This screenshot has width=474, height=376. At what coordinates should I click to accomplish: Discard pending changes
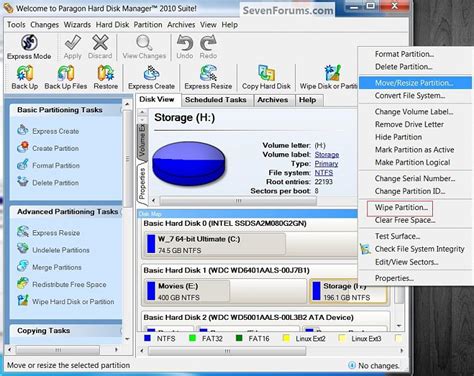coord(100,47)
